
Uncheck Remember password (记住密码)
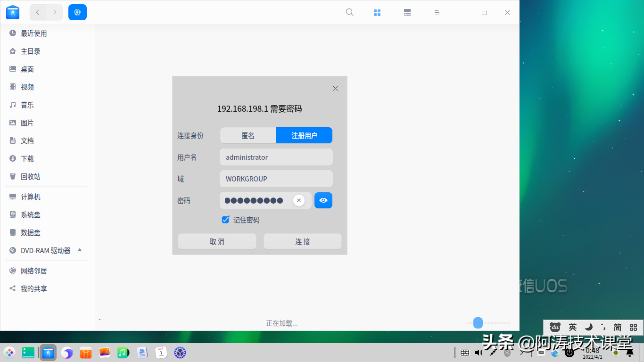click(x=225, y=220)
